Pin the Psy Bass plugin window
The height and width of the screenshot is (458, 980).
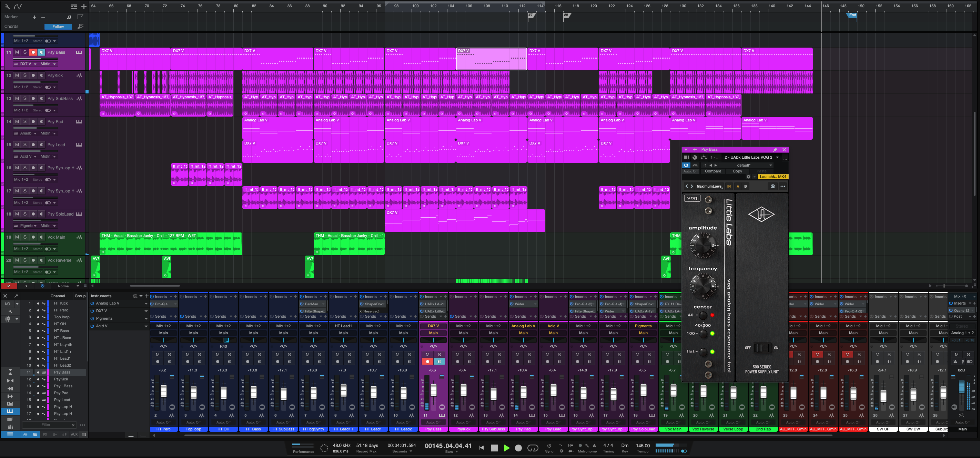(775, 150)
